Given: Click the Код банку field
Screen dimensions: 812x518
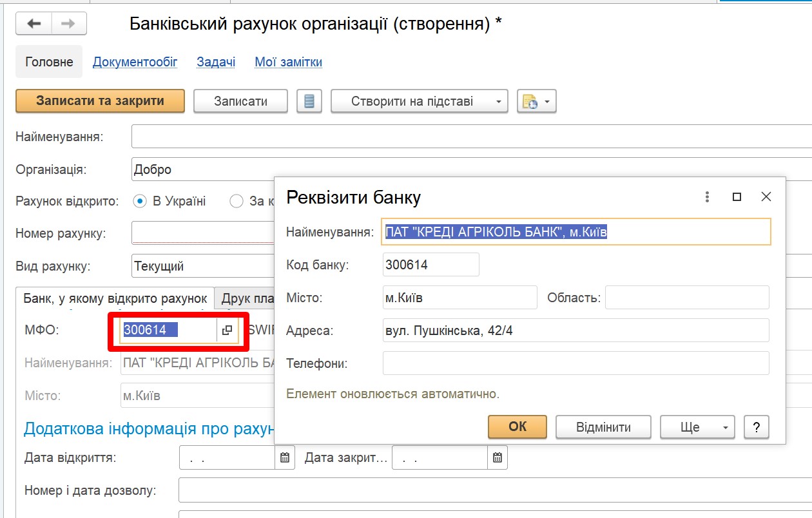Looking at the screenshot, I should click(431, 264).
